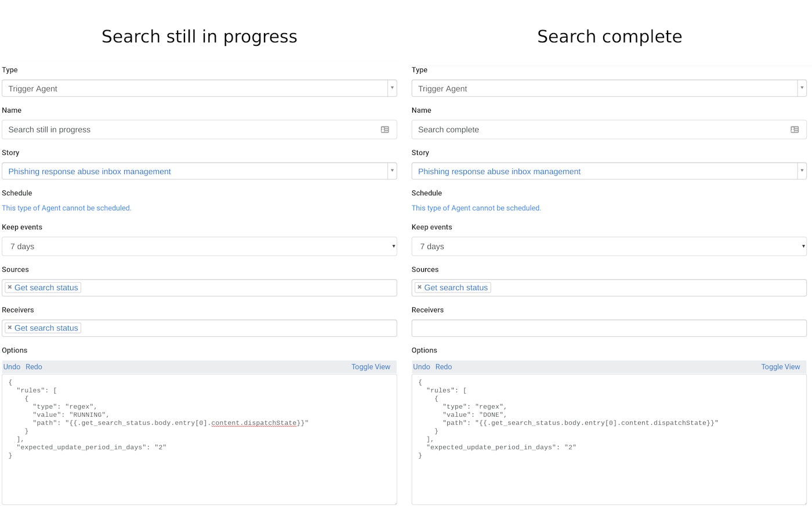Click Redo in right Options editor

(444, 367)
